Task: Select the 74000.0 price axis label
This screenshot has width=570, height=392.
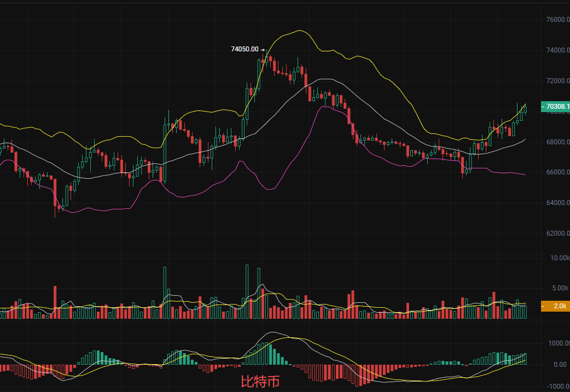Action: pos(554,50)
